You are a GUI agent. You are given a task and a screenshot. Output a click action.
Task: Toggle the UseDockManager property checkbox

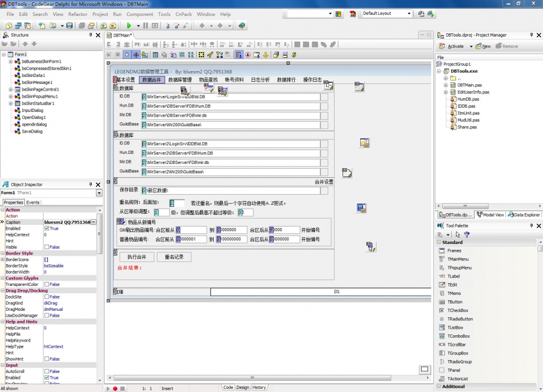coord(47,316)
